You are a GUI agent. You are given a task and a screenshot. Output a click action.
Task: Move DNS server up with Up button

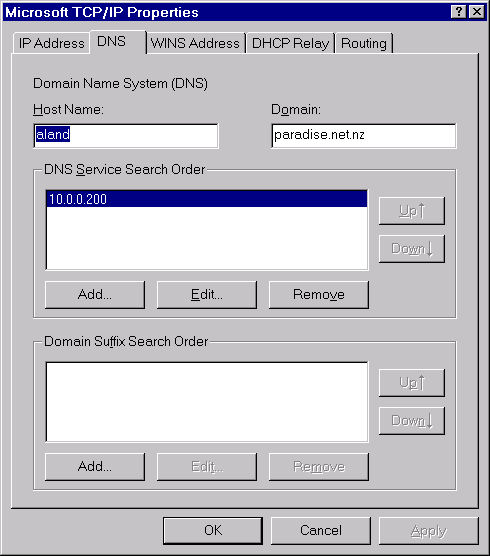(x=411, y=211)
